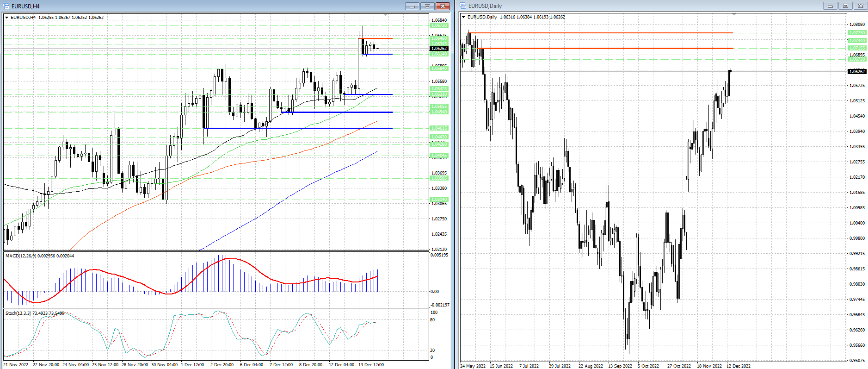
Task: Close the EURUSD,H4 chart window
Action: pos(443,6)
